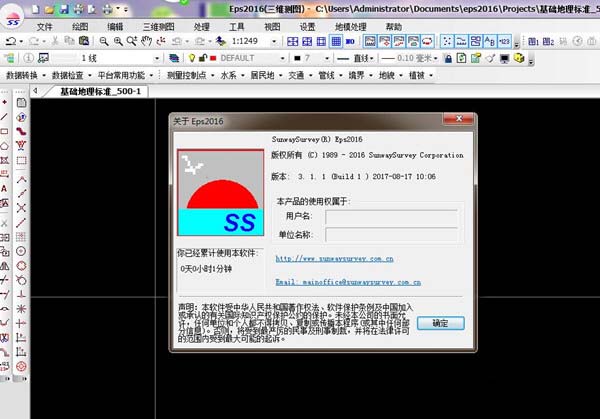Open the 三维测图 menu
Viewport: 600px width, 419px height.
[158, 27]
